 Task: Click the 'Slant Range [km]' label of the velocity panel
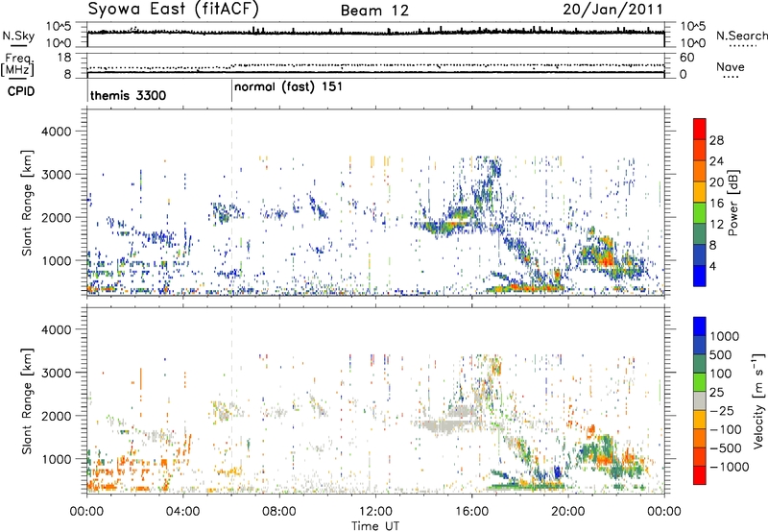(x=27, y=400)
